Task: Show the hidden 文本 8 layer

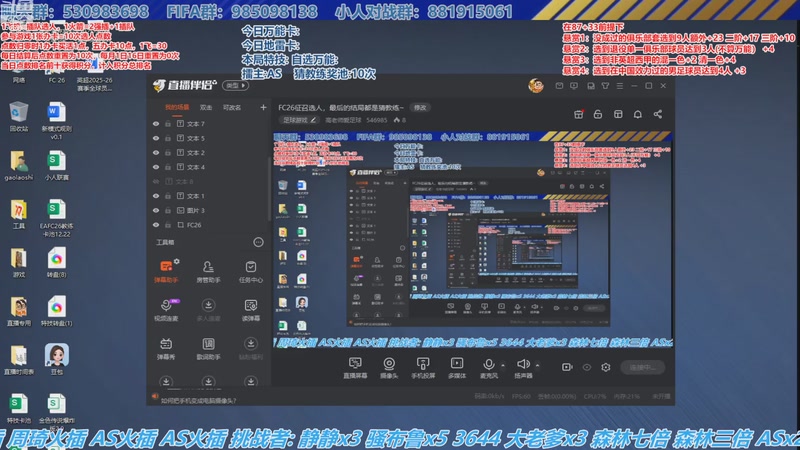Action: tap(156, 182)
